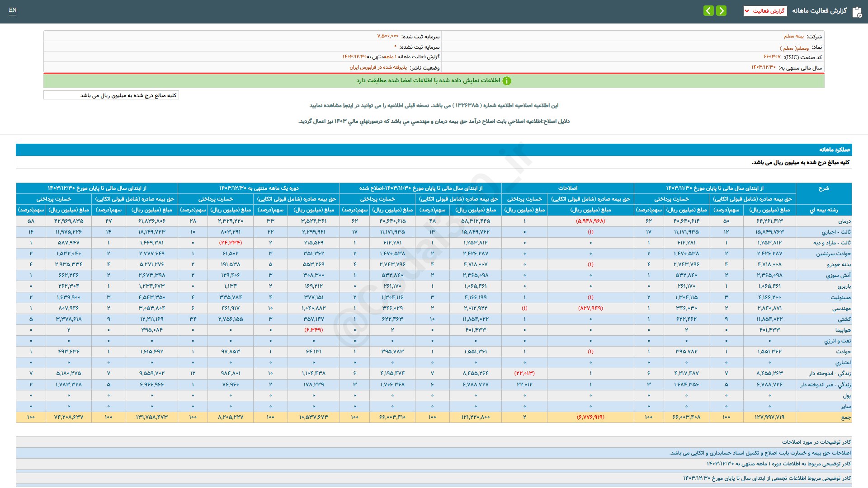Screen dimensions: 868x488
Task: Open the company link بیمه معلم
Action: point(793,36)
